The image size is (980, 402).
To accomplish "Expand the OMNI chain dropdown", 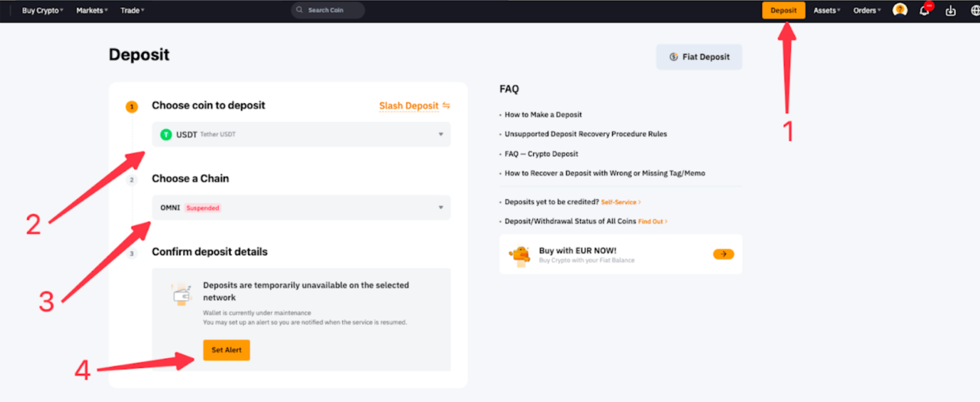I will point(440,208).
